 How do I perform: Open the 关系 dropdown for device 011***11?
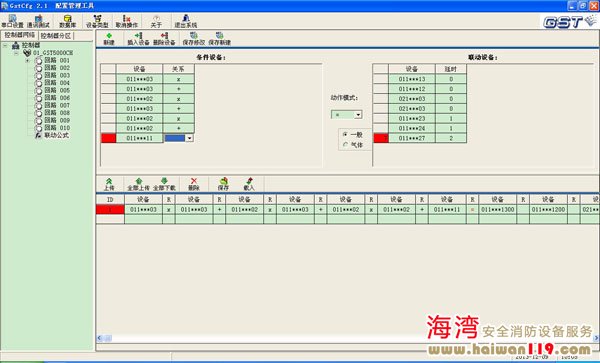click(189, 138)
